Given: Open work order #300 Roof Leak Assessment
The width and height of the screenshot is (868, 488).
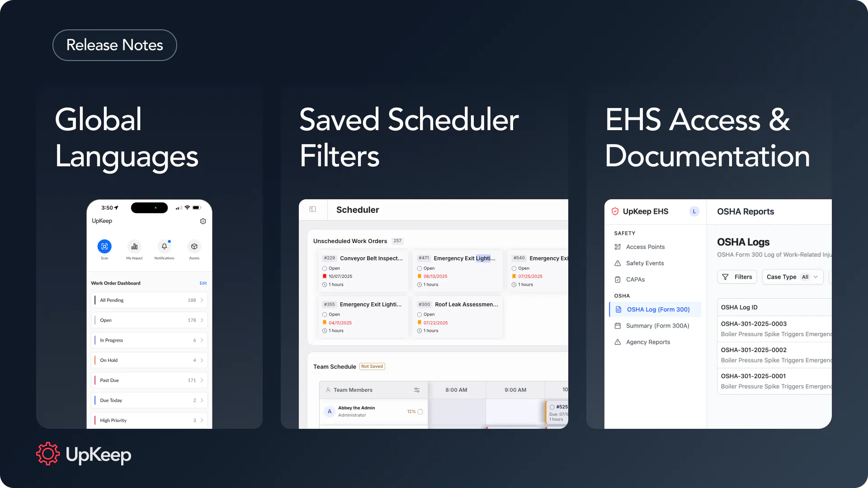Looking at the screenshot, I should (458, 317).
